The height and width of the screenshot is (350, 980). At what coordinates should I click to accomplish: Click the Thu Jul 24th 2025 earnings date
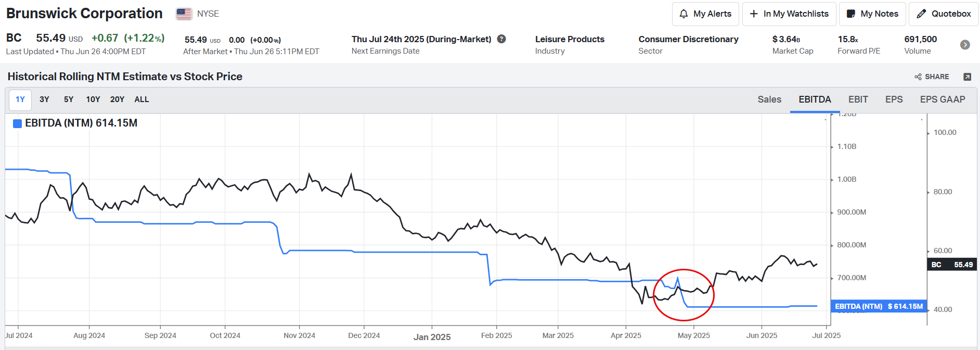(421, 39)
